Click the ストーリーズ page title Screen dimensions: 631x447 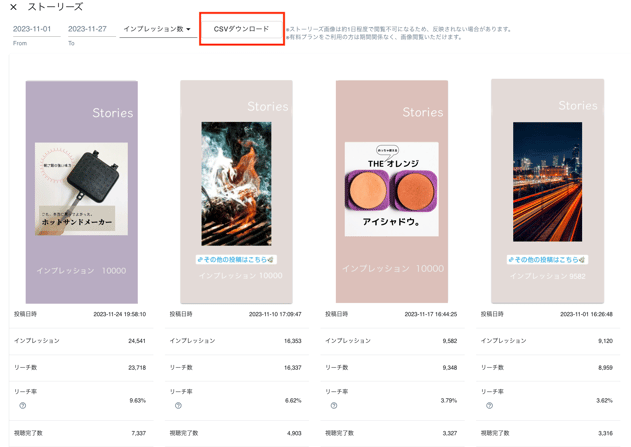pyautogui.click(x=55, y=8)
